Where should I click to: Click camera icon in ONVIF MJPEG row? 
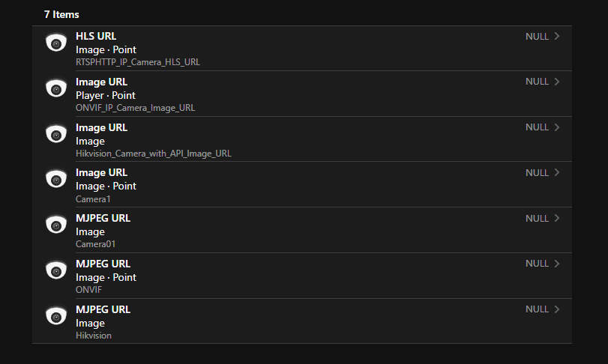(x=56, y=270)
